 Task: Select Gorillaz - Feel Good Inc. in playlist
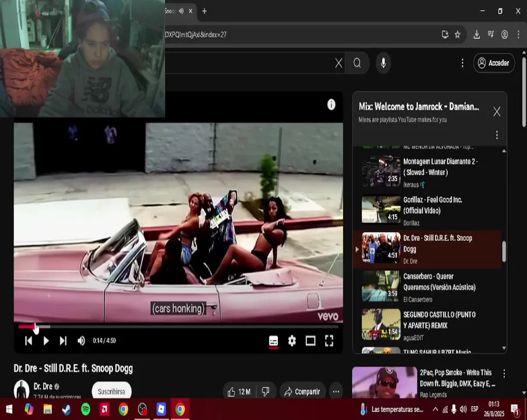[427, 211]
